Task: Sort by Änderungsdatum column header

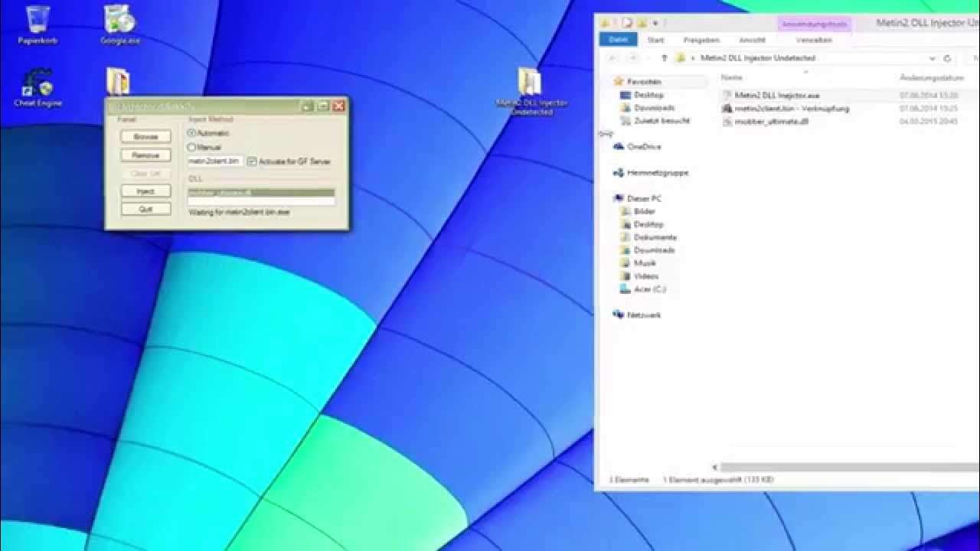Action: pyautogui.click(x=931, y=78)
